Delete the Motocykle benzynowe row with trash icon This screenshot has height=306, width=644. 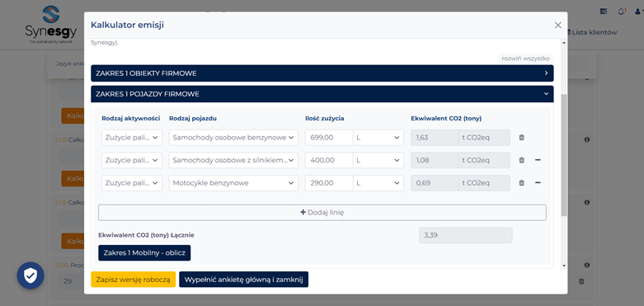pos(522,183)
